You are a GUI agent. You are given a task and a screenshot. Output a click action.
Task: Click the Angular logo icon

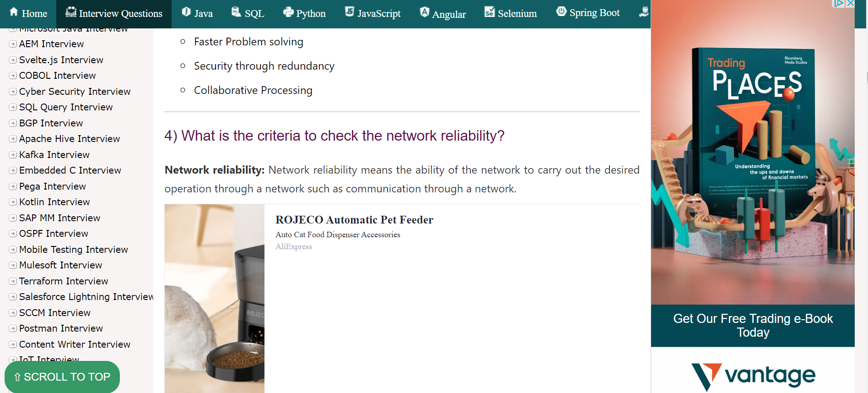[425, 12]
